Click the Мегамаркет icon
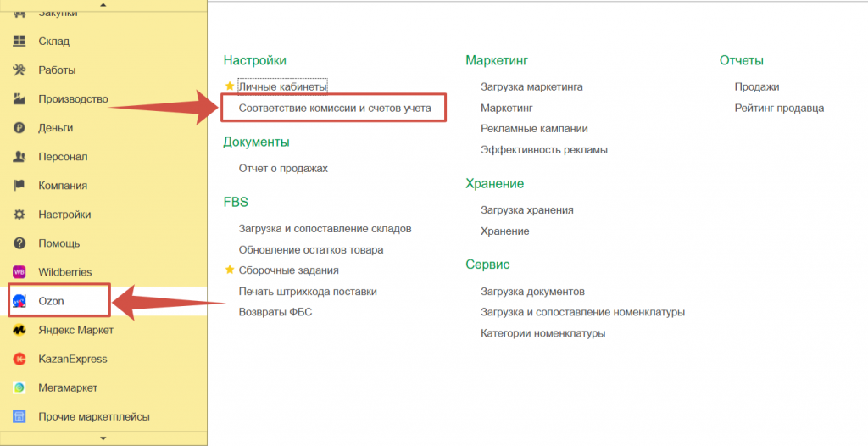Screen dimensions: 868x446 [x=19, y=387]
